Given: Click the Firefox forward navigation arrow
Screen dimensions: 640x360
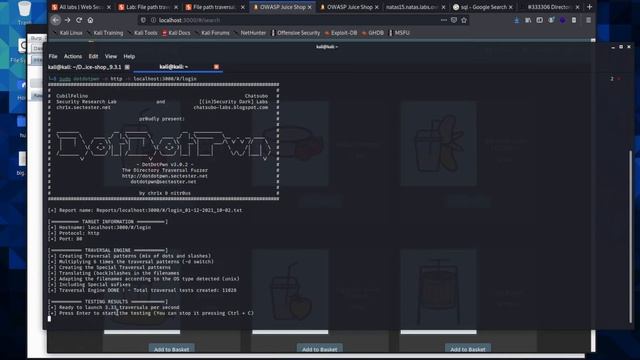Looking at the screenshot, I should point(67,20).
